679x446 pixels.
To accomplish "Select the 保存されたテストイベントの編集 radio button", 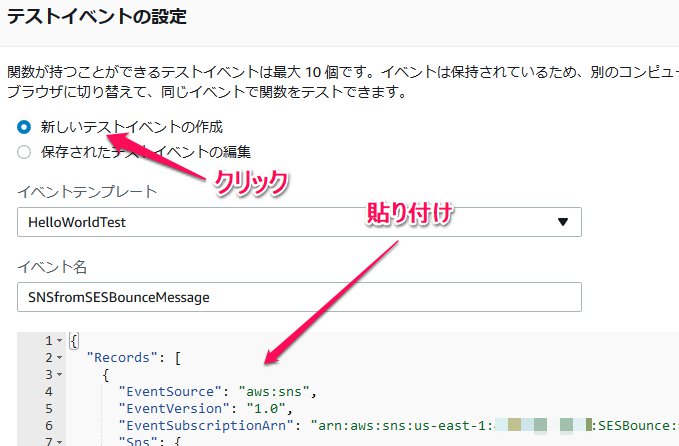I will [x=24, y=152].
